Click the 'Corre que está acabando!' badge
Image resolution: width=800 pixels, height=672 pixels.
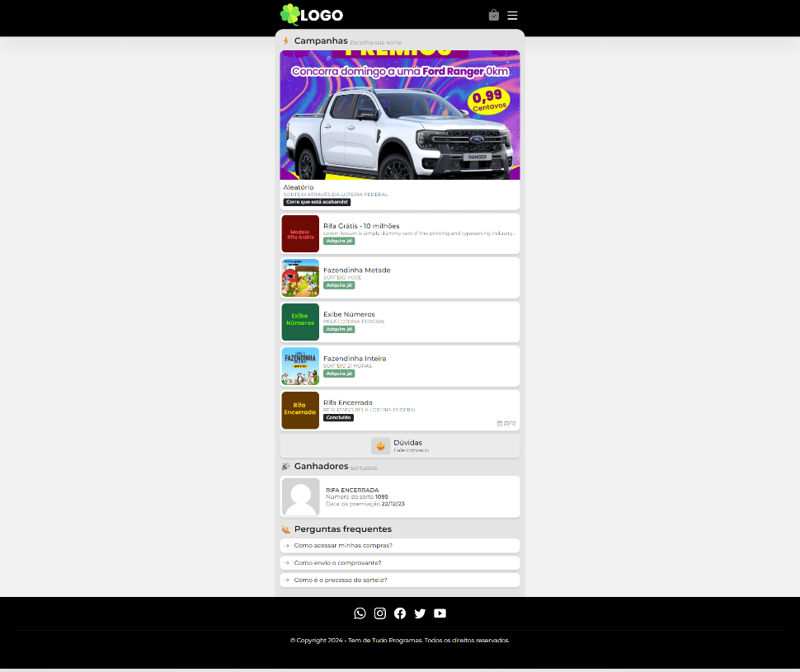(x=318, y=202)
